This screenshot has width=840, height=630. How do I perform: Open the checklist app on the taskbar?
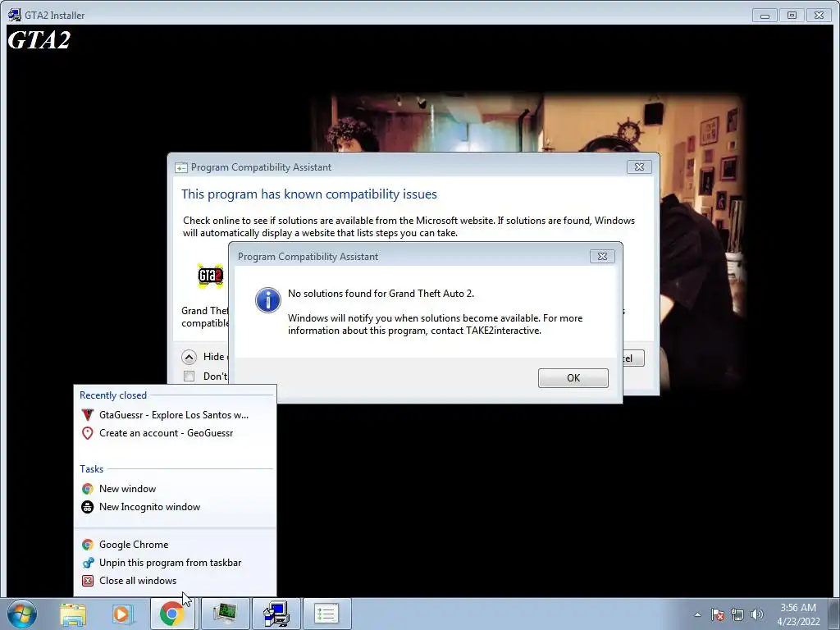(x=326, y=614)
